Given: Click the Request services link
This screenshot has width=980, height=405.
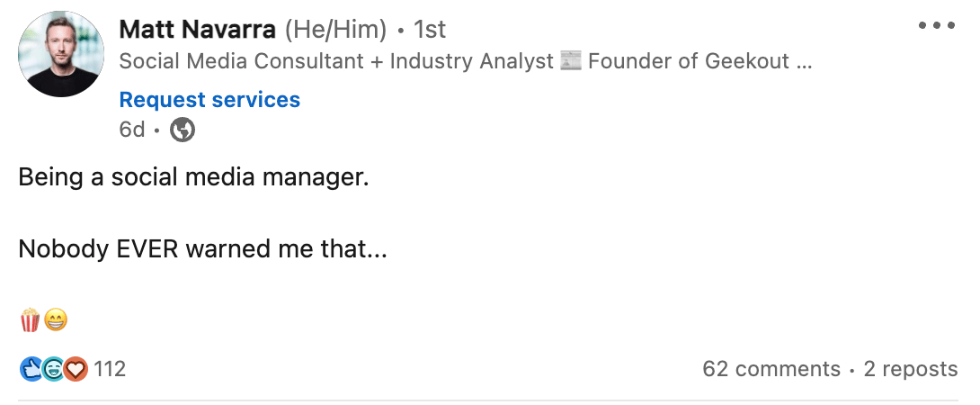Looking at the screenshot, I should click(x=209, y=100).
